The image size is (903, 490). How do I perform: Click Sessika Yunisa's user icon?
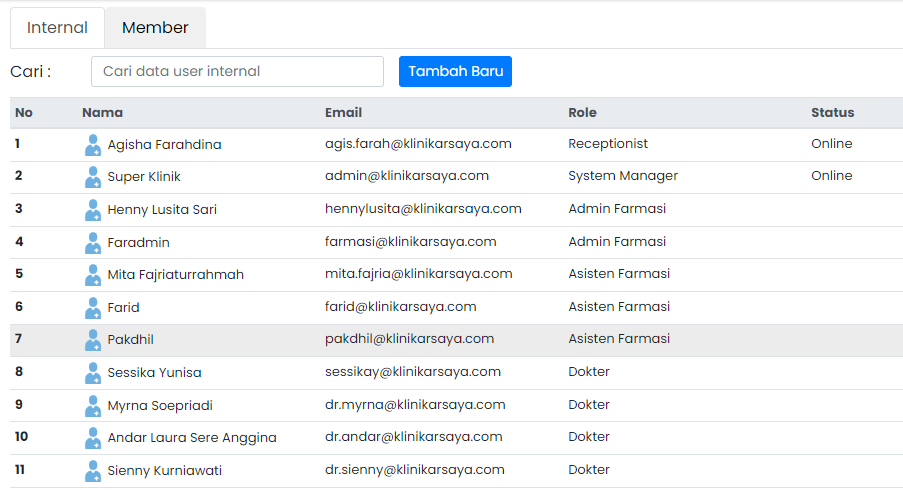[x=93, y=373]
